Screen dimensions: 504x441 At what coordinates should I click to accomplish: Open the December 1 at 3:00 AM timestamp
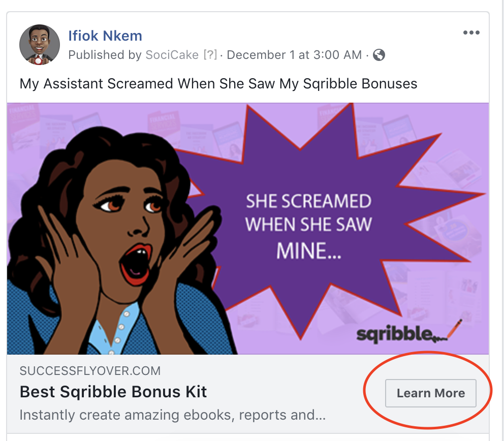click(x=294, y=55)
